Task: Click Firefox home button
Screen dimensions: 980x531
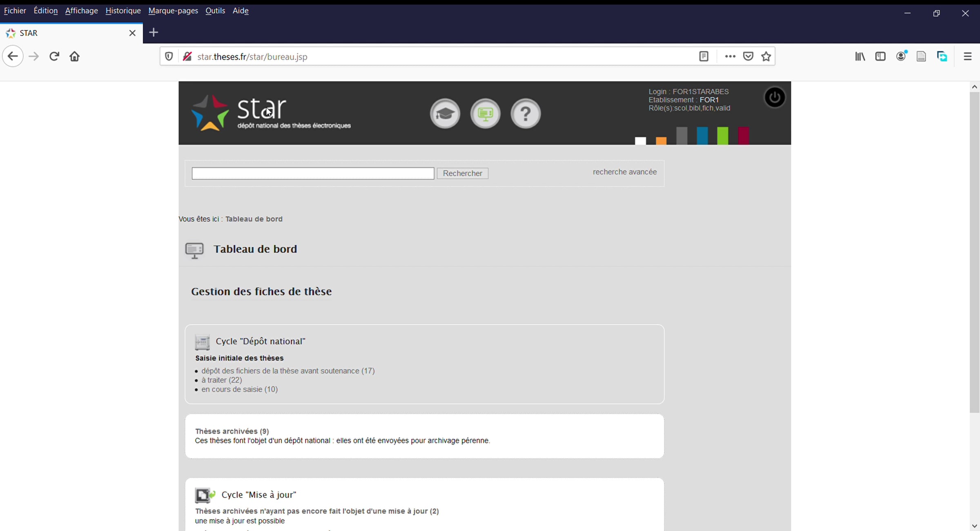Action: tap(74, 56)
